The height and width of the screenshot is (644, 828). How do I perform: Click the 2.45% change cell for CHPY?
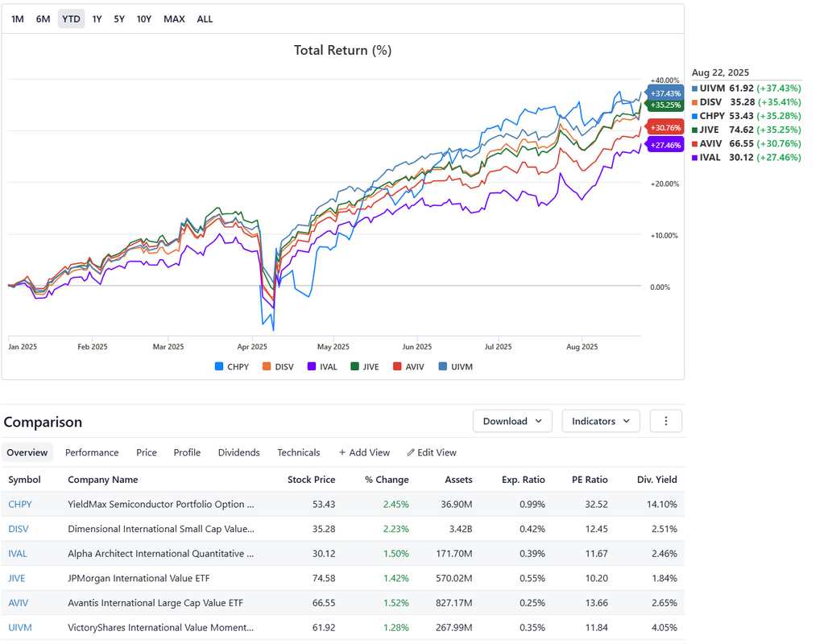[x=396, y=504]
